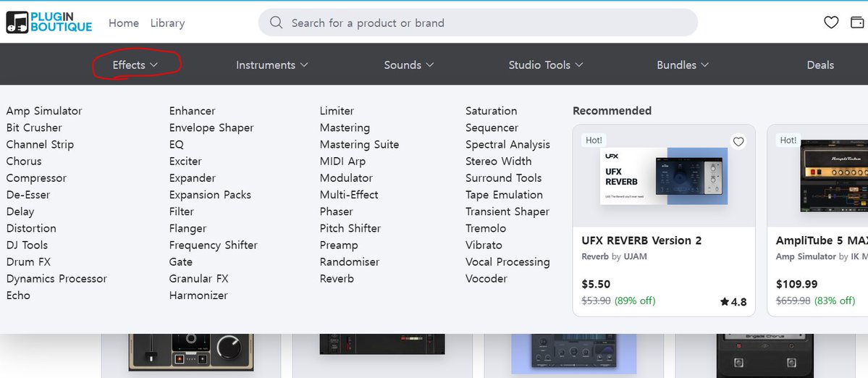Image resolution: width=868 pixels, height=378 pixels.
Task: Select Granular FX category
Action: pyautogui.click(x=198, y=278)
